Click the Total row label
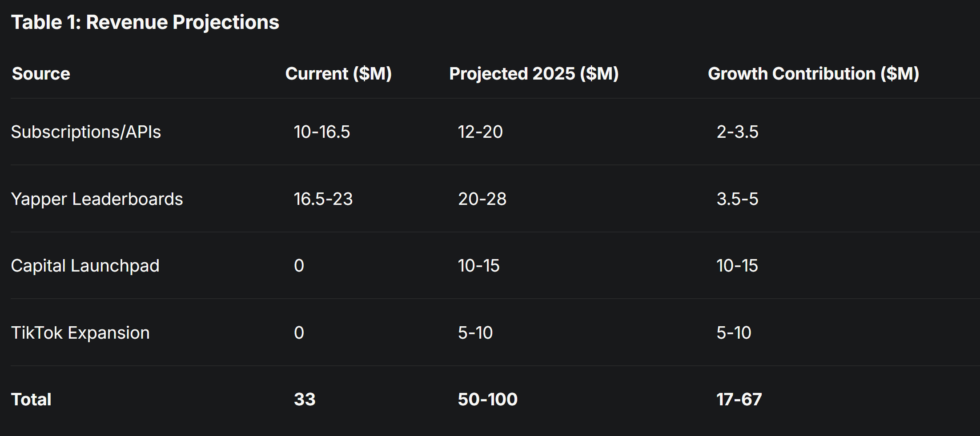Screen dimensions: 980x436 coord(31,400)
